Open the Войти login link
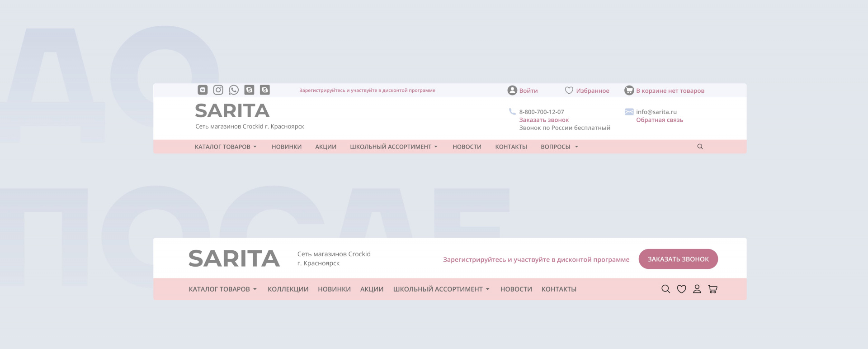This screenshot has height=349, width=868. point(528,91)
